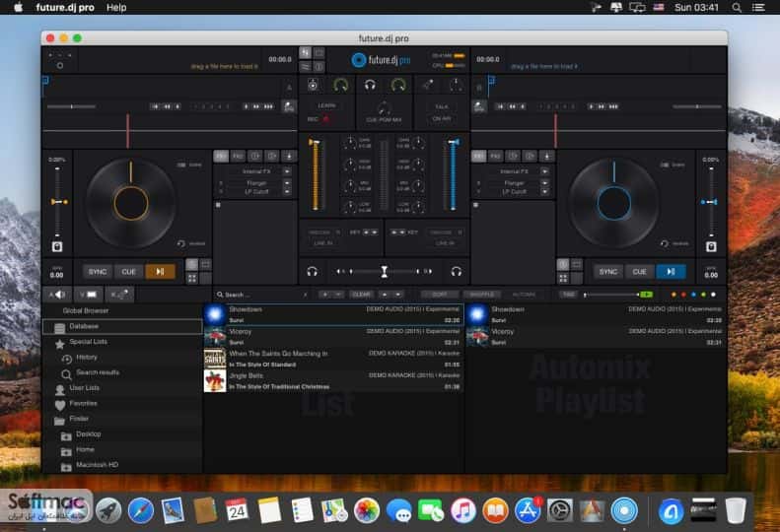Select right deck FX2 tab
Image resolution: width=780 pixels, height=532 pixels.
point(495,156)
